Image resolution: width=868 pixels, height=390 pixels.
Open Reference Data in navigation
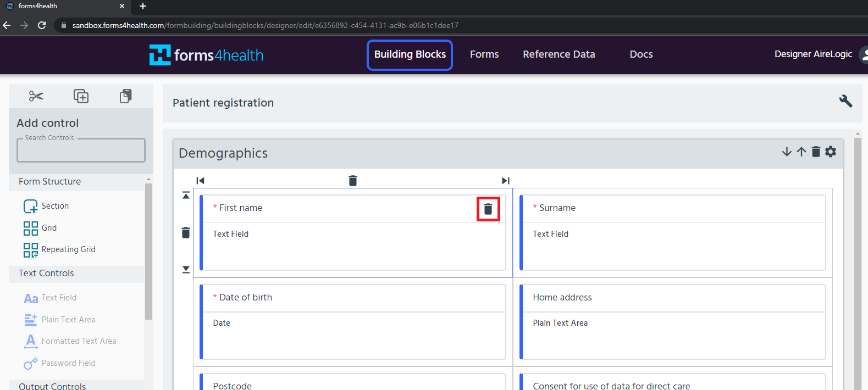point(559,54)
